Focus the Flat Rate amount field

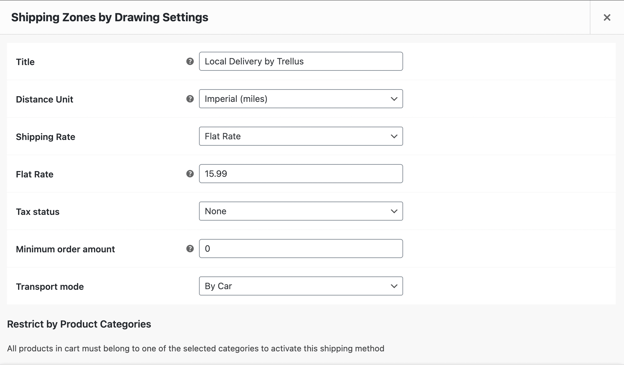(301, 174)
